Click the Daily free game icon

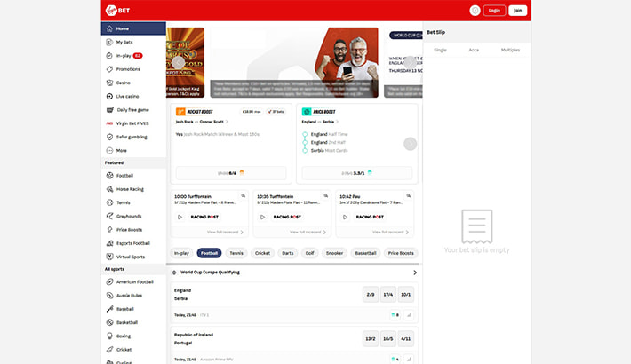click(110, 110)
